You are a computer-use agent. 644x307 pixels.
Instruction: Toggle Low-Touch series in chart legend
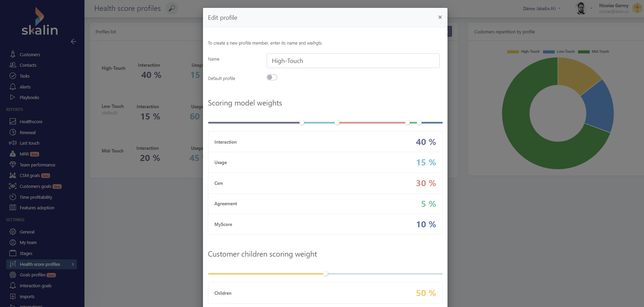[559, 52]
